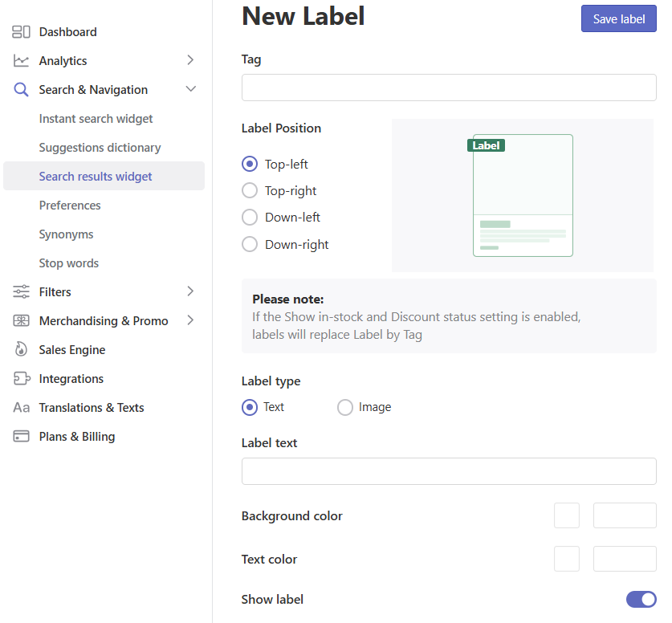Select the Top-right label position
The image size is (672, 623).
(250, 190)
